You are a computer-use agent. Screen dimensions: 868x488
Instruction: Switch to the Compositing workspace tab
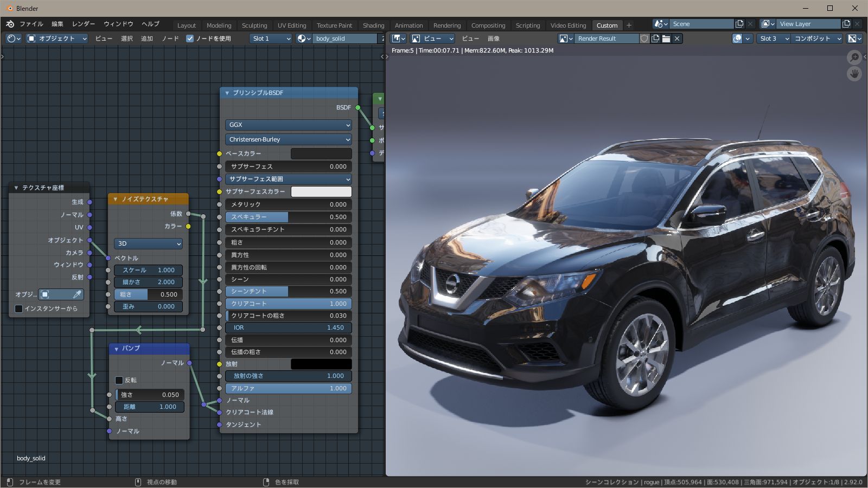[488, 25]
